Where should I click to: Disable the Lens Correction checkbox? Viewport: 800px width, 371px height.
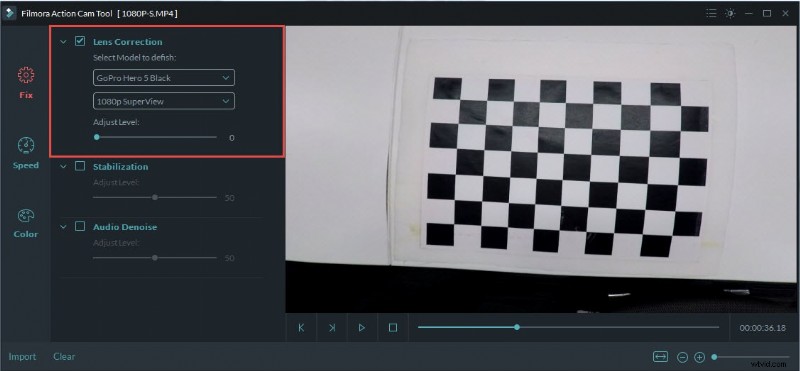tap(80, 41)
